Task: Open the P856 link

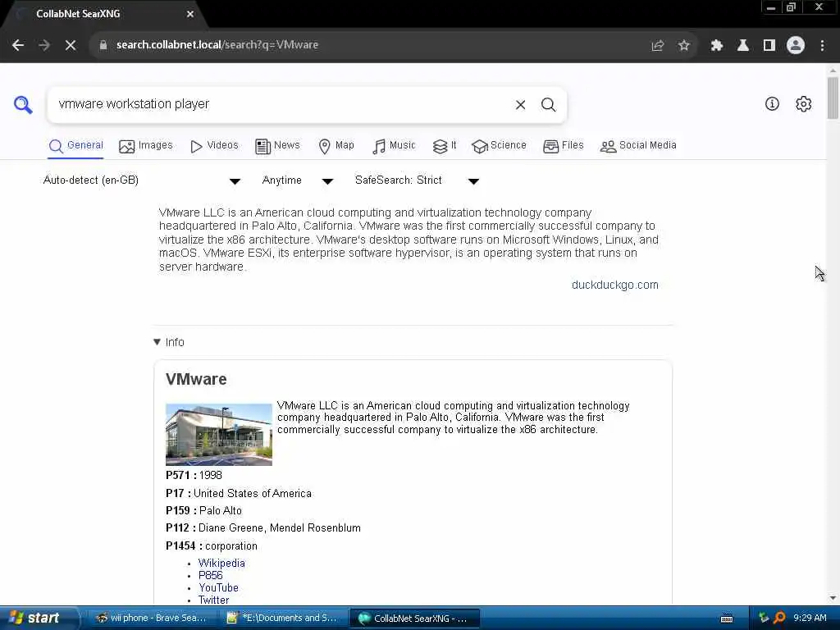Action: [x=210, y=575]
